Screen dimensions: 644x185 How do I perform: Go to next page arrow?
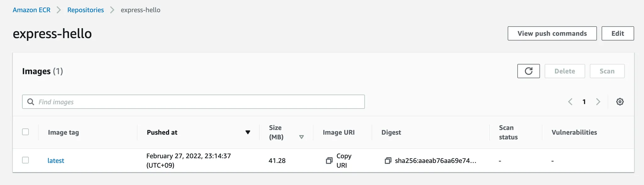tap(598, 102)
